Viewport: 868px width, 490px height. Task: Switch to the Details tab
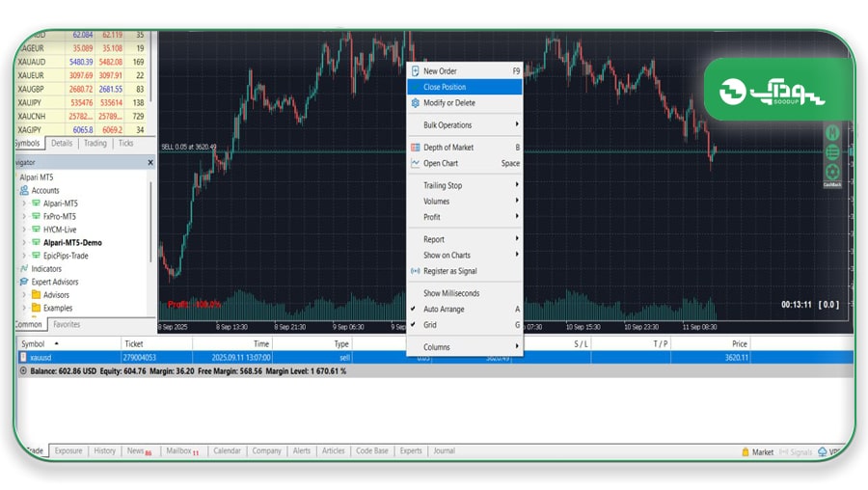pos(62,144)
